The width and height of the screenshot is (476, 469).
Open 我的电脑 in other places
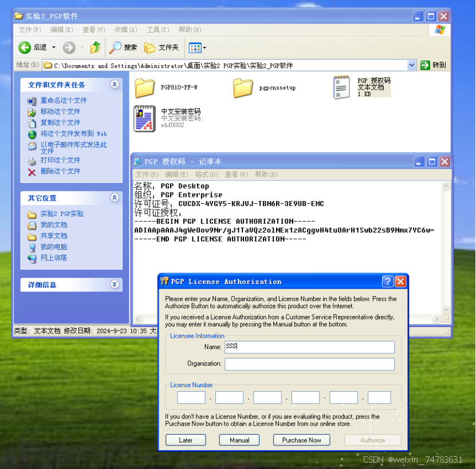54,247
